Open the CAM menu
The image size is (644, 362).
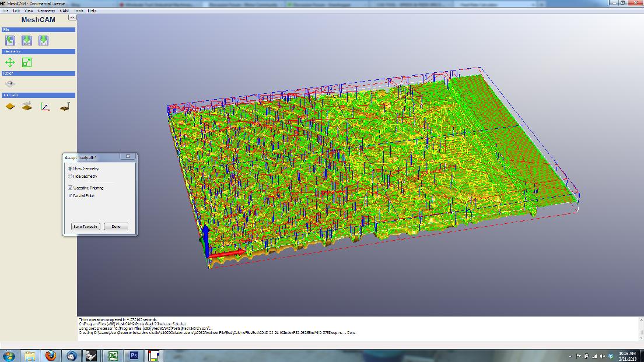coord(64,10)
